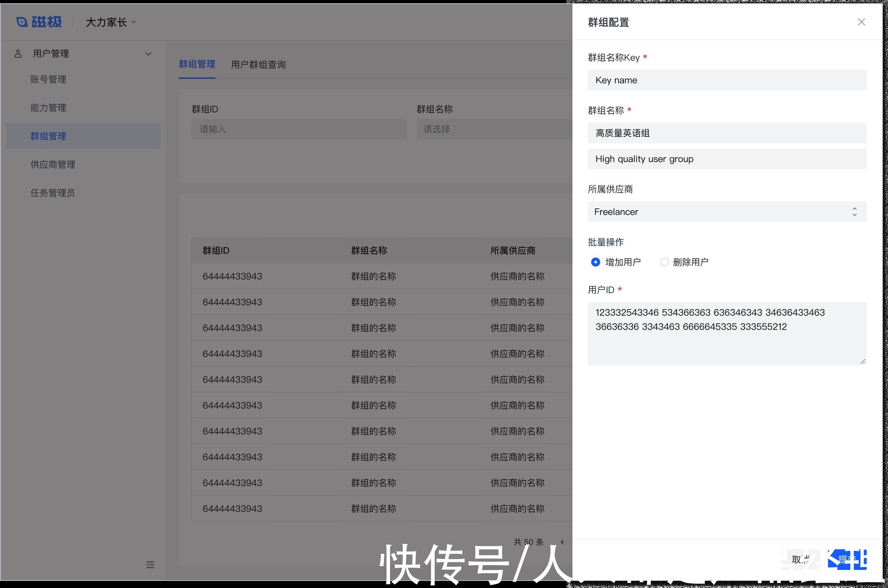This screenshot has height=588, width=888.
Task: Open 账号管理 in sidebar
Action: 48,79
